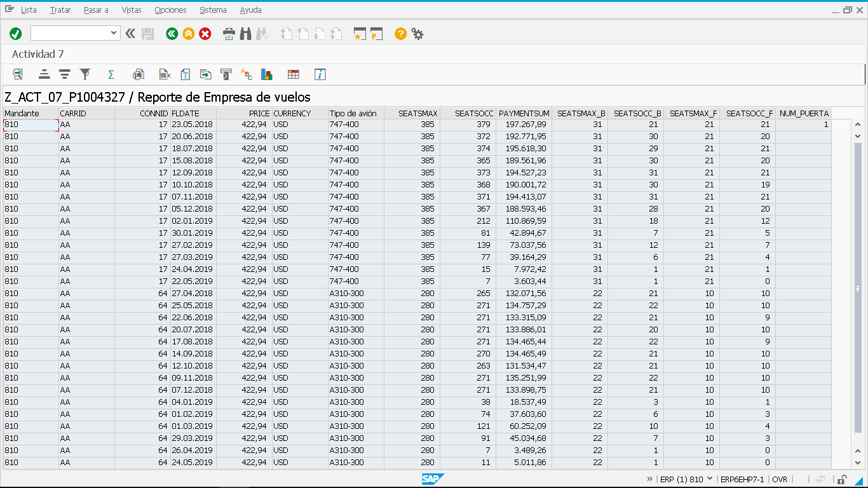This screenshot has height=488, width=868.
Task: Open Find with the binoculars icon
Action: coord(246,34)
